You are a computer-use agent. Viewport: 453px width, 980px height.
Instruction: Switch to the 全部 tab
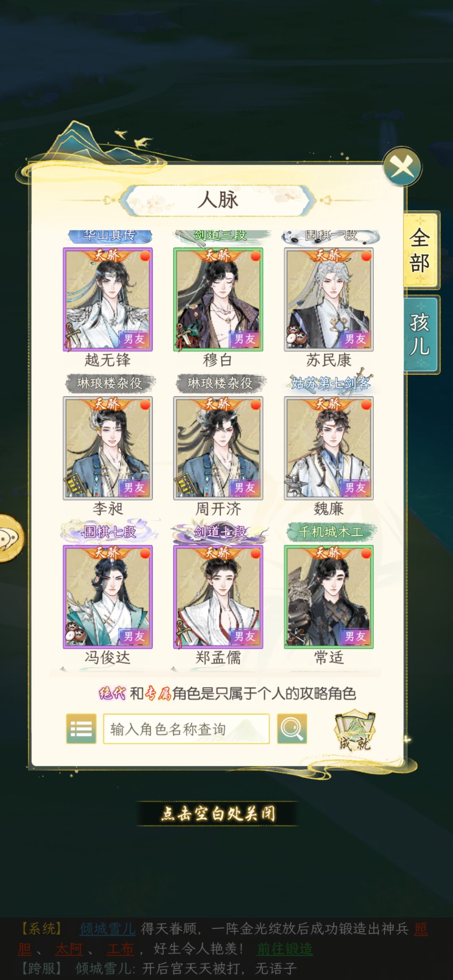[420, 250]
